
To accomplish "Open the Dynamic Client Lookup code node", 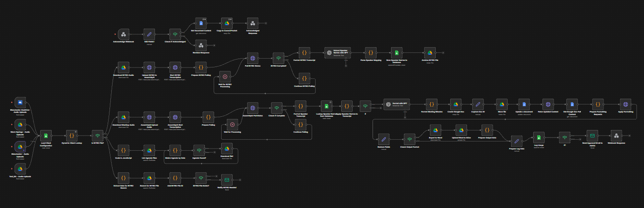I will (x=72, y=136).
